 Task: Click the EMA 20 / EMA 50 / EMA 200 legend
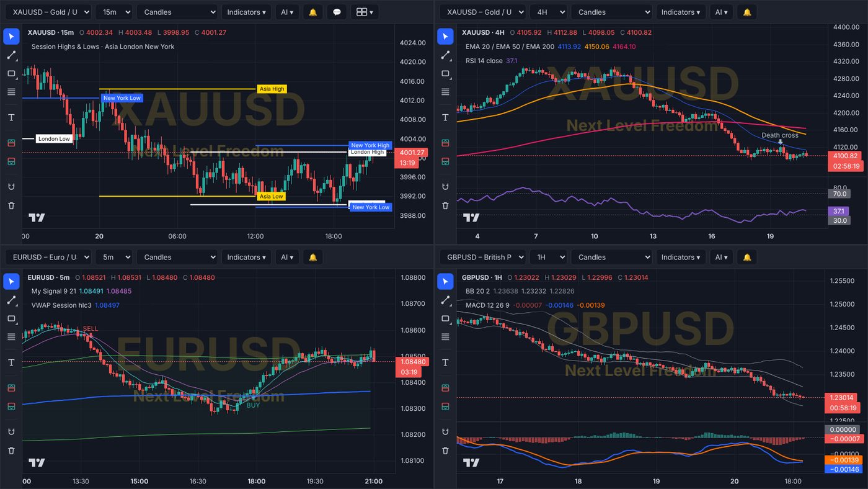(551, 47)
